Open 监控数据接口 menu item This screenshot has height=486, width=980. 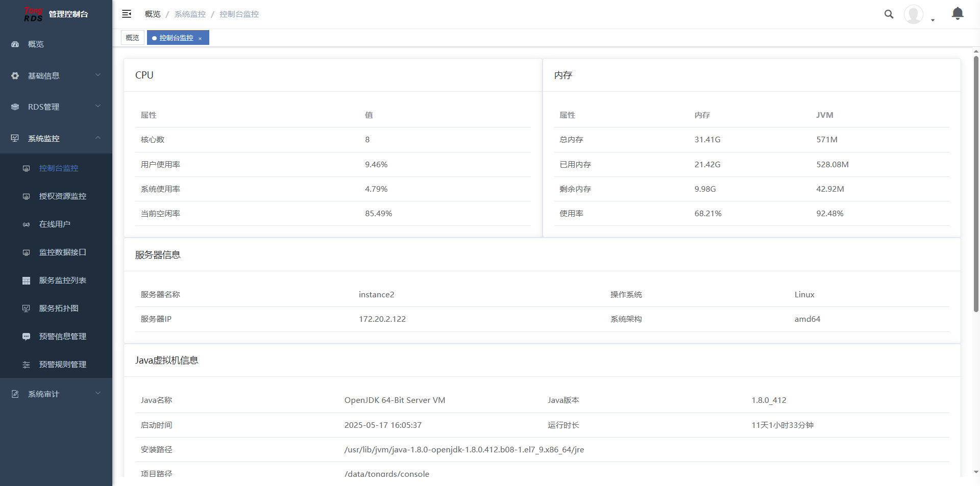56,252
